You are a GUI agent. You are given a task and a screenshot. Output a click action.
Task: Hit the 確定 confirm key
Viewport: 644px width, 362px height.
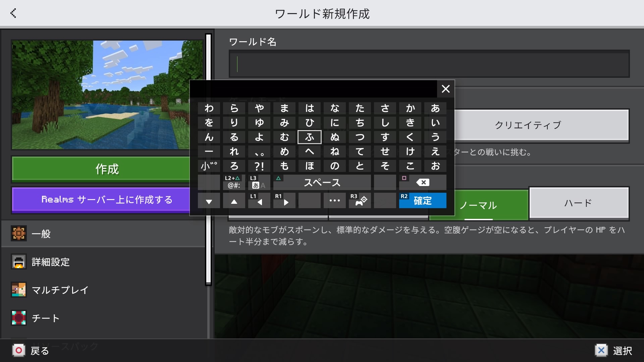point(423,200)
